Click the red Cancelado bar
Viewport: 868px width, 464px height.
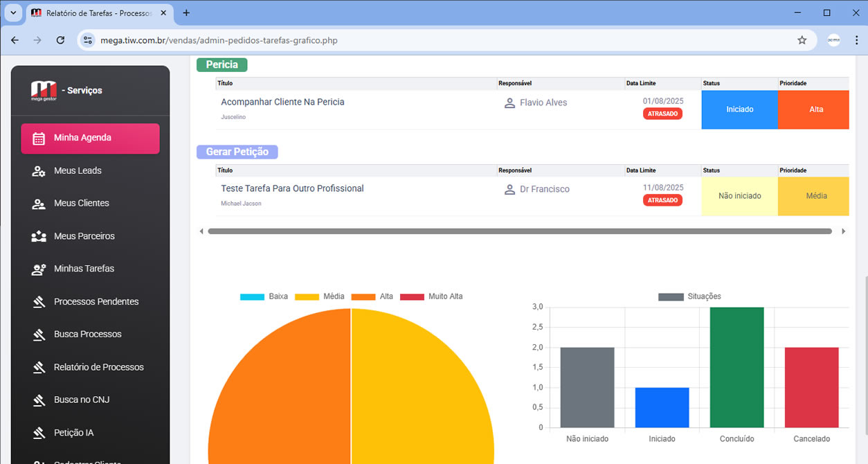(x=811, y=388)
